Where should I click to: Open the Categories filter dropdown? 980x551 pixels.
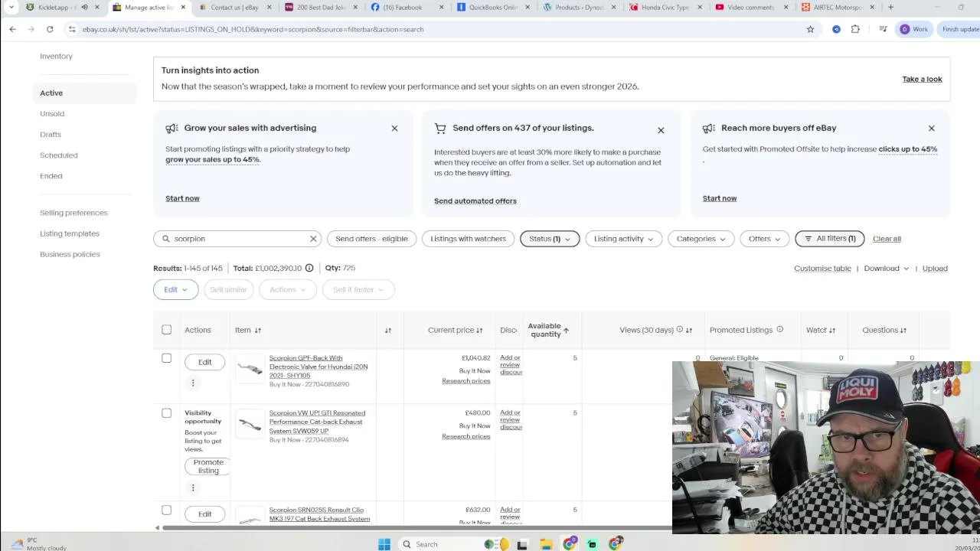701,239
